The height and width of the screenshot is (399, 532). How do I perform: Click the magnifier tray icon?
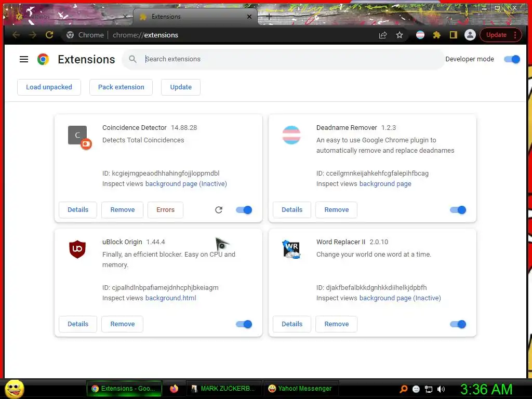(x=403, y=389)
